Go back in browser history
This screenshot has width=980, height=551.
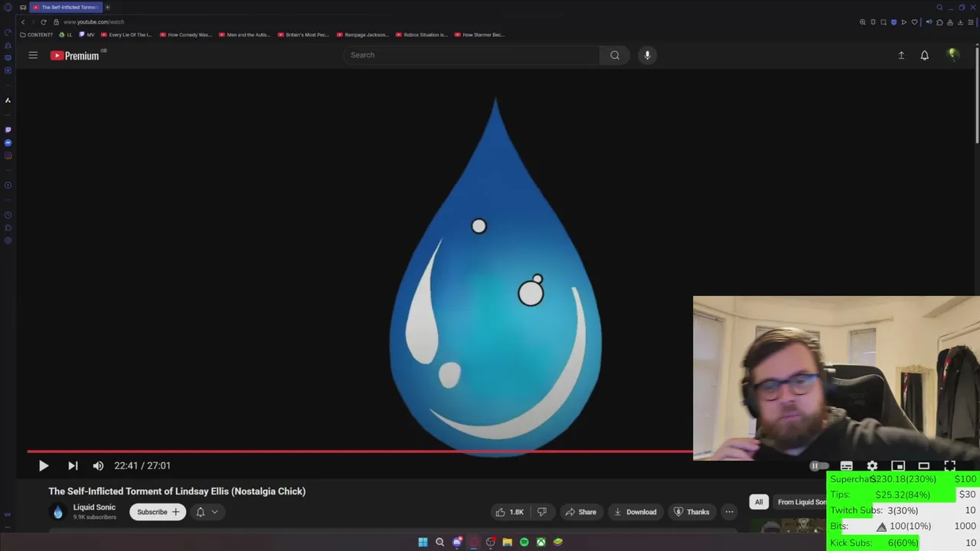(x=23, y=22)
